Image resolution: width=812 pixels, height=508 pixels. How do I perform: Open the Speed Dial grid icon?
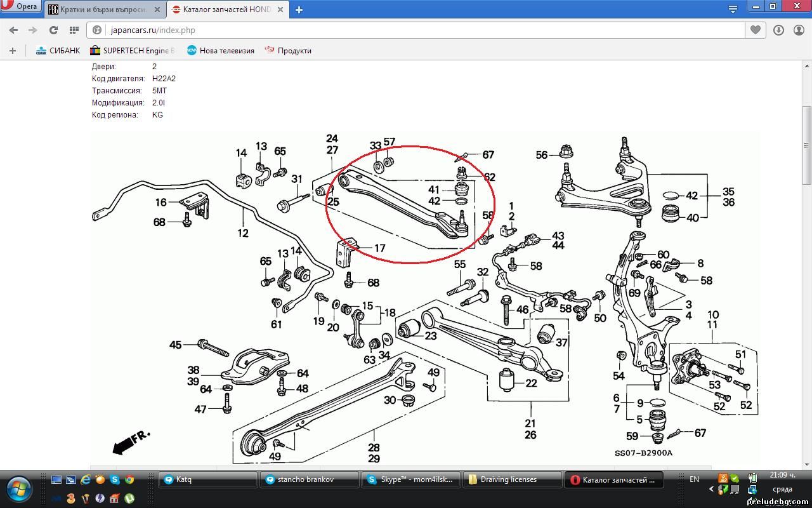(x=74, y=30)
